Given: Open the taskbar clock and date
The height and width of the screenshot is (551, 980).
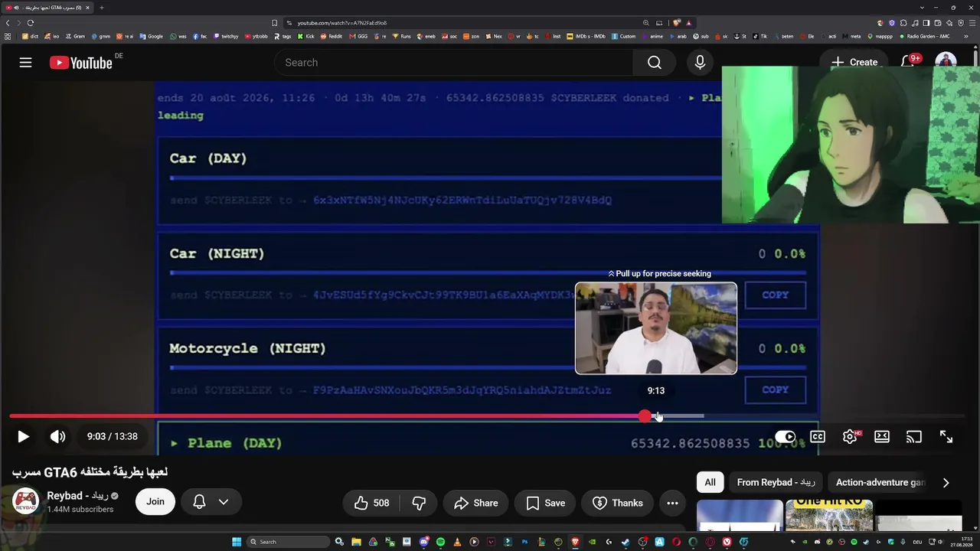Looking at the screenshot, I should [x=961, y=542].
